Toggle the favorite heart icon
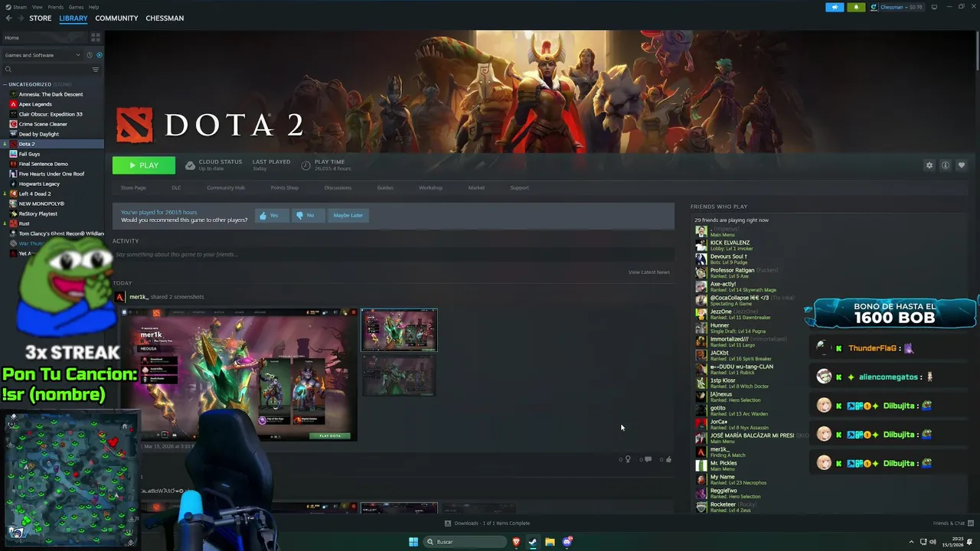Screen dimensions: 980x551 click(962, 165)
